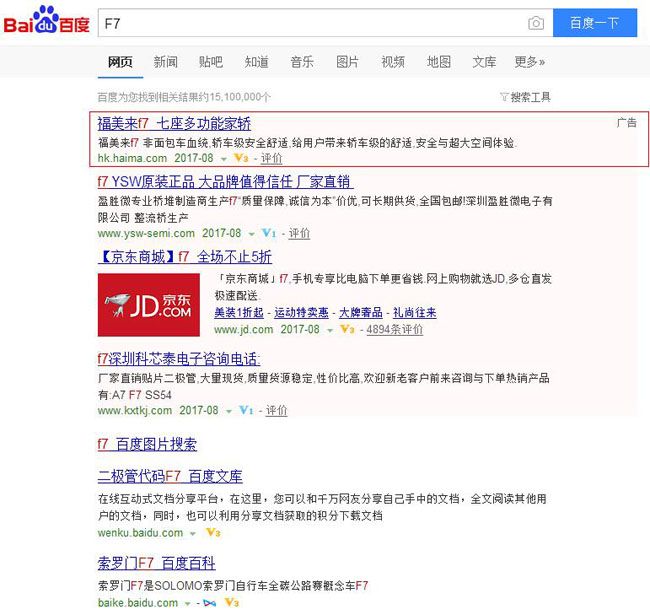Viewport: 650px width, 615px height.
Task: Switch to the 音乐 tab
Action: click(302, 62)
